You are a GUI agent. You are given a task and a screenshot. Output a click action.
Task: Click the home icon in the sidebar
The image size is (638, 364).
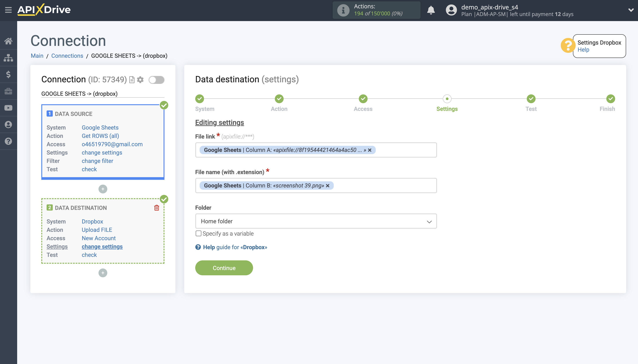pos(8,41)
